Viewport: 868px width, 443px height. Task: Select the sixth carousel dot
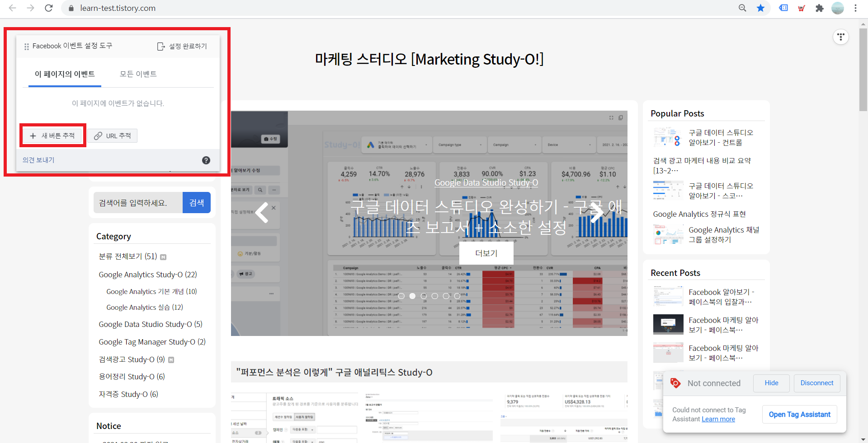coord(457,296)
